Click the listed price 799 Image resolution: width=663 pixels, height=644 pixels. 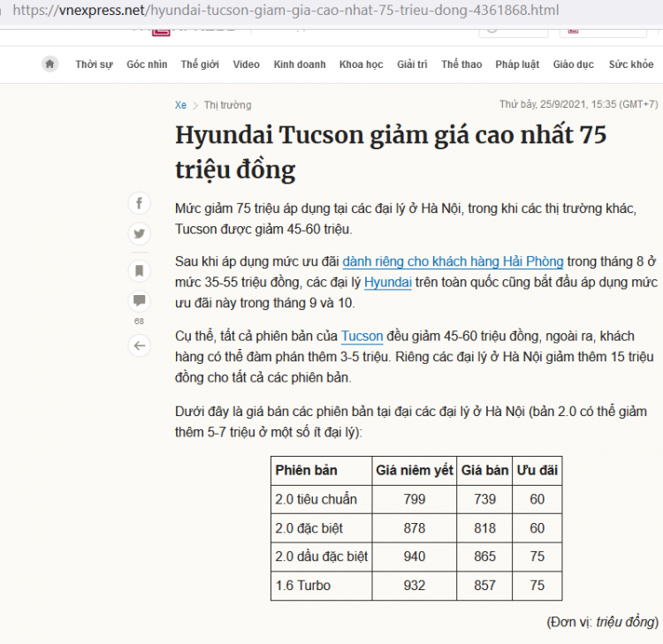point(415,499)
